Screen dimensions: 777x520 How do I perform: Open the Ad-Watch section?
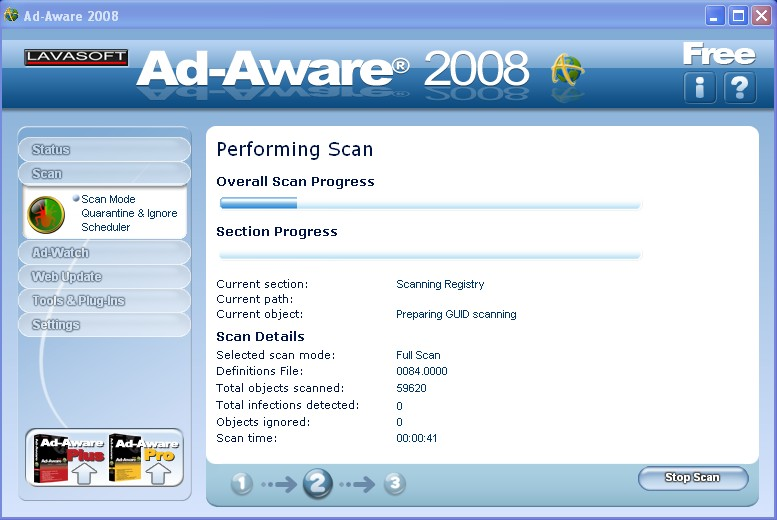point(104,253)
